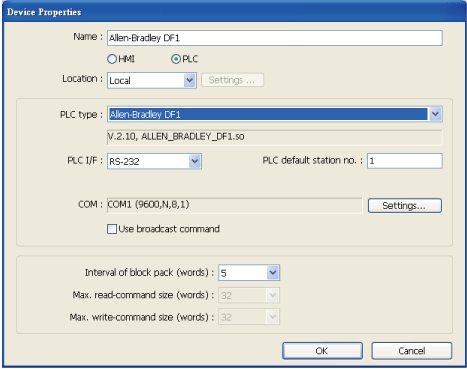Open Max. write-command size dropdown
Image resolution: width=467 pixels, height=369 pixels.
point(249,317)
